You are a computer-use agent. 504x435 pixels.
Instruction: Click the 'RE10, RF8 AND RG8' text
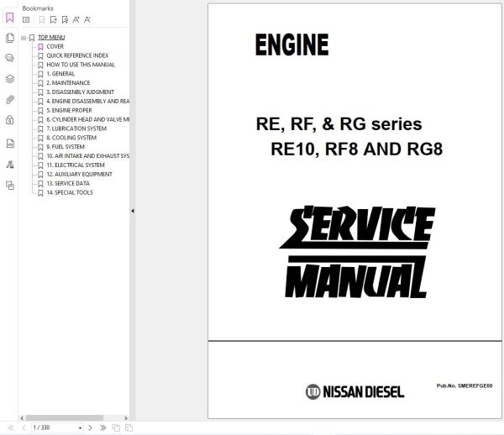356,149
